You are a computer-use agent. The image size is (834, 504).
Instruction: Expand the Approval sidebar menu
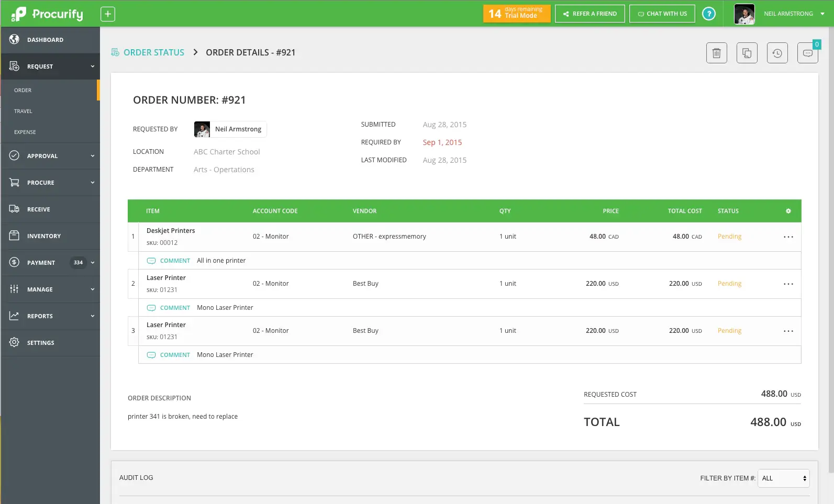coord(50,156)
